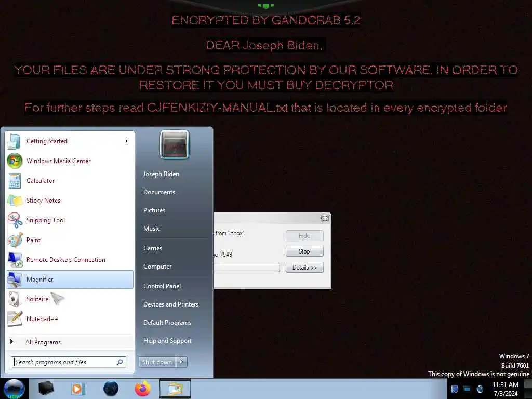Screen dimensions: 532x399
Task: Click the Solitaire cards icon
Action: click(x=14, y=299)
